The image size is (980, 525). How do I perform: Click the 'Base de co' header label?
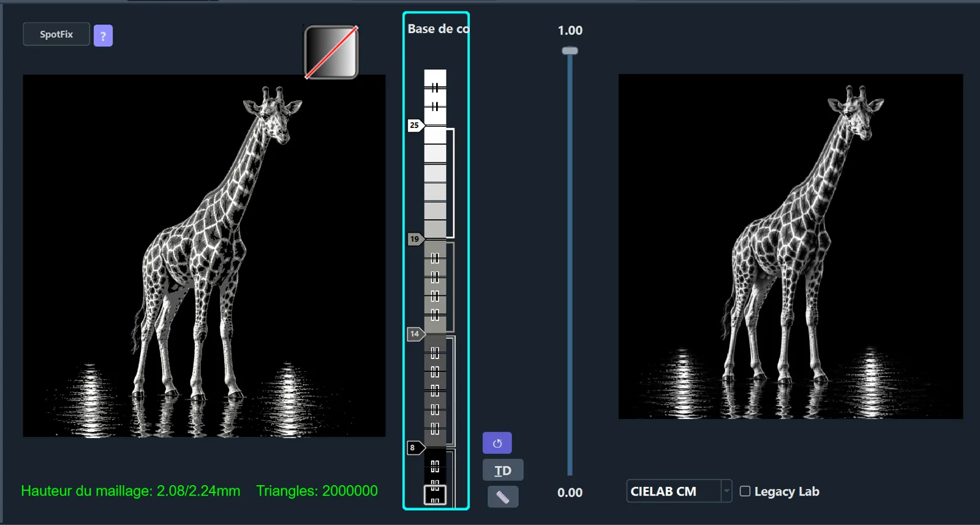coord(438,29)
